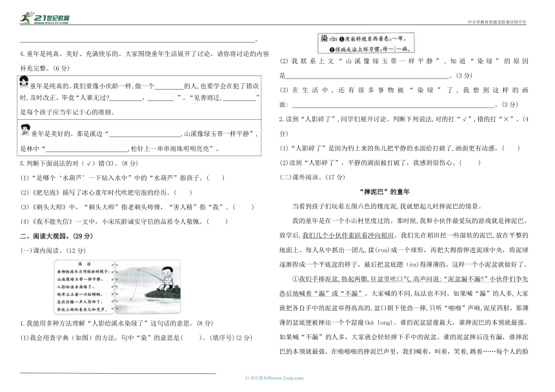Click the 染 rǎn dictionary entry image

pyautogui.click(x=366, y=43)
